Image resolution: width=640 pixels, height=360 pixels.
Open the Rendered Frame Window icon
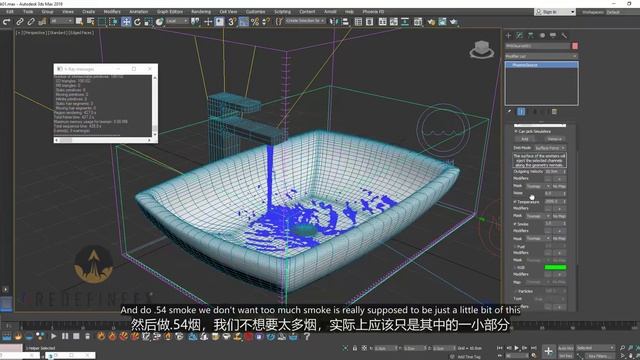(x=442, y=22)
